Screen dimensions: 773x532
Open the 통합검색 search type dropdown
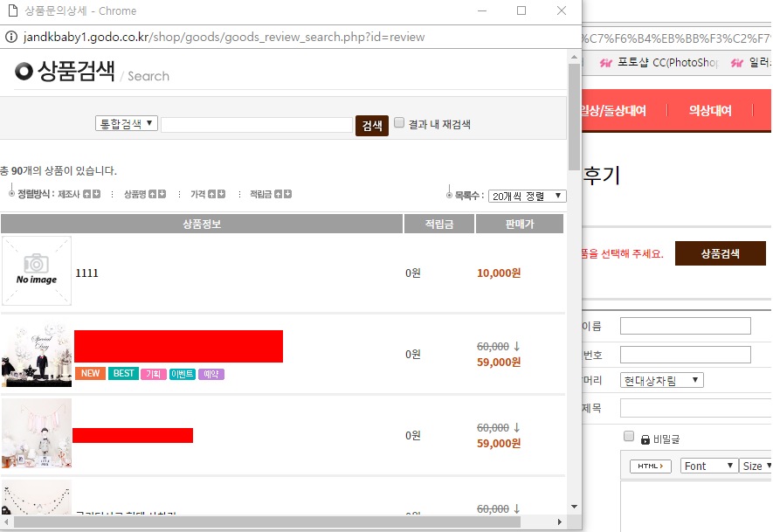click(126, 124)
